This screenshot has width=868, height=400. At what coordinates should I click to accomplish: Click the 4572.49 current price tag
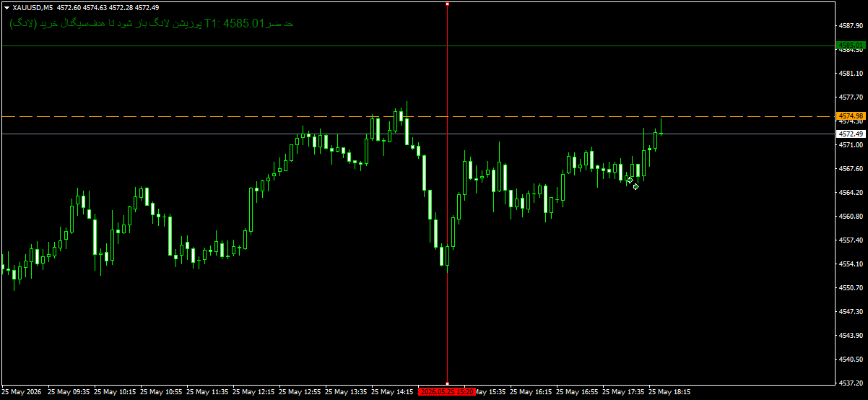pos(851,134)
